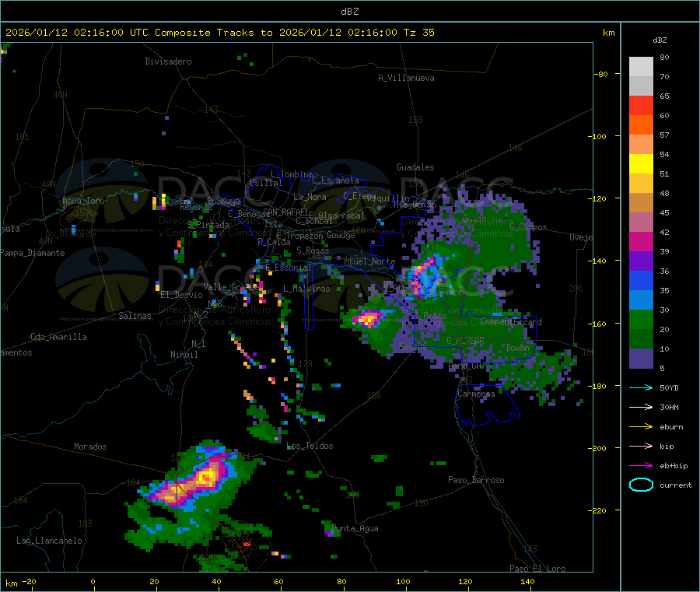Click the 'Morados' map label
The height and width of the screenshot is (592, 700).
coord(90,447)
